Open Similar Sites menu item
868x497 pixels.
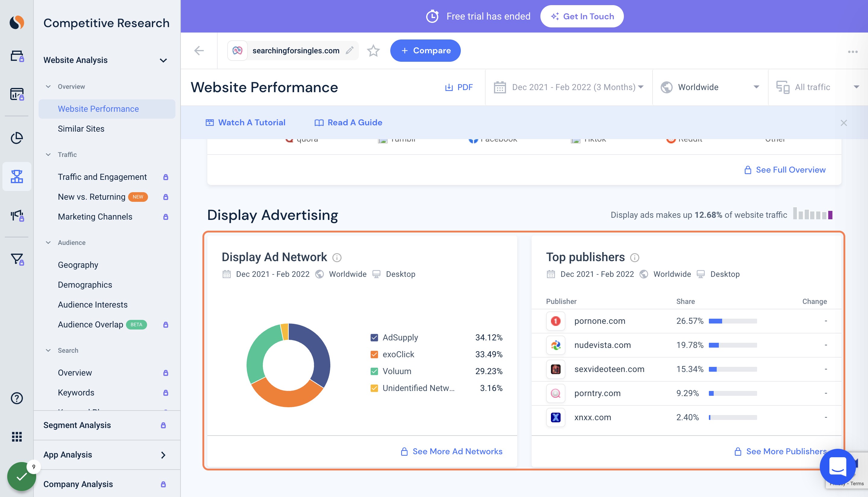point(81,129)
